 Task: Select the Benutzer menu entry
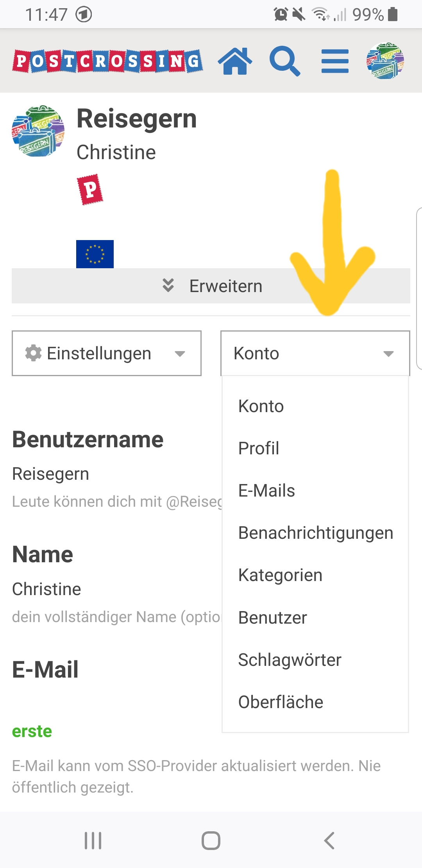click(272, 618)
